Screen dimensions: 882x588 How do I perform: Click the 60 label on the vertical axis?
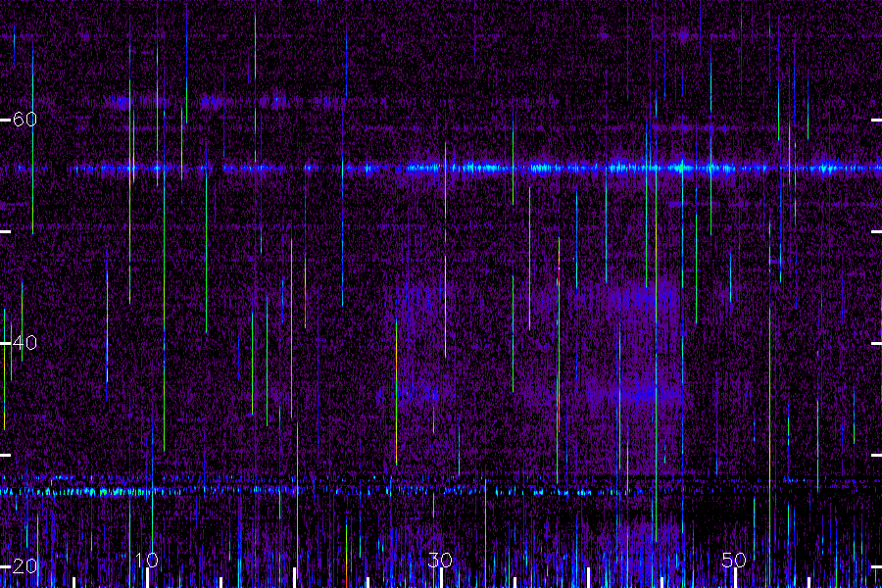tap(24, 120)
